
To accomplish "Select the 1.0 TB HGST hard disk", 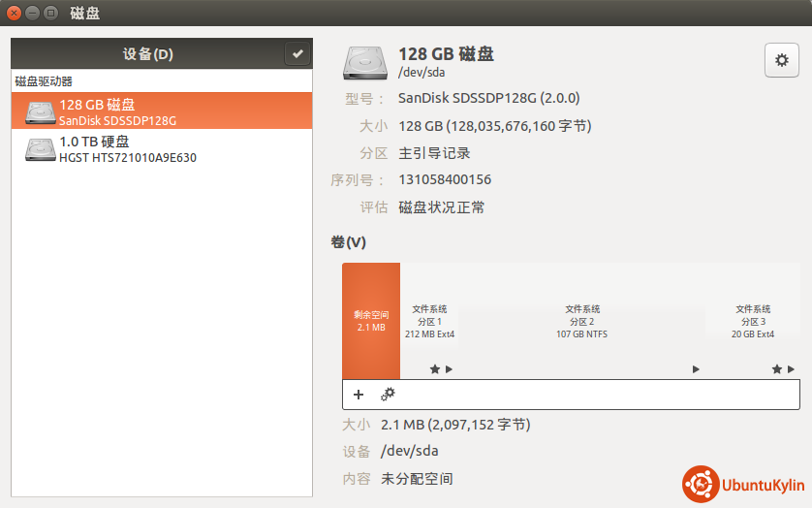I will 162,149.
